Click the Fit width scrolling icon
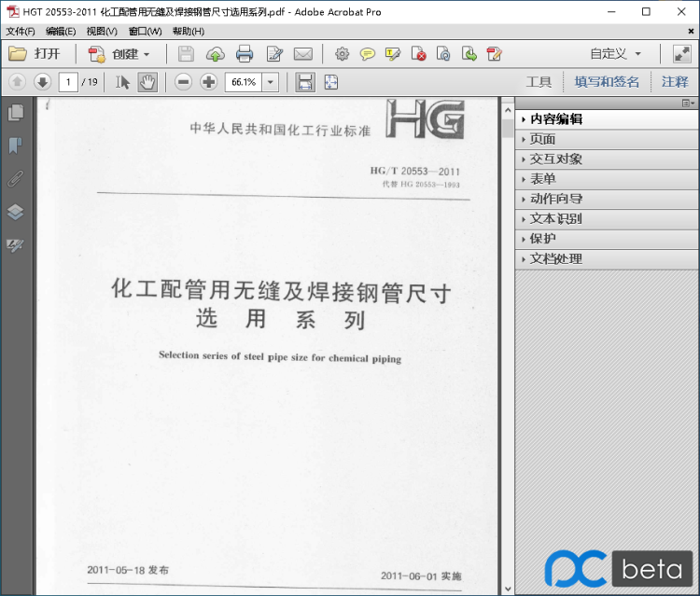 305,82
